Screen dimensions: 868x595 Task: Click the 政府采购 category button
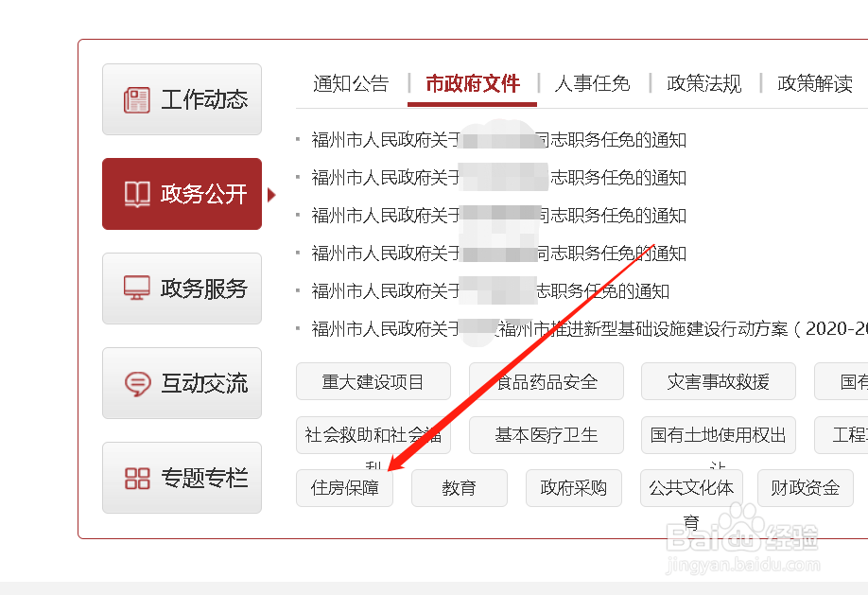[x=574, y=488]
